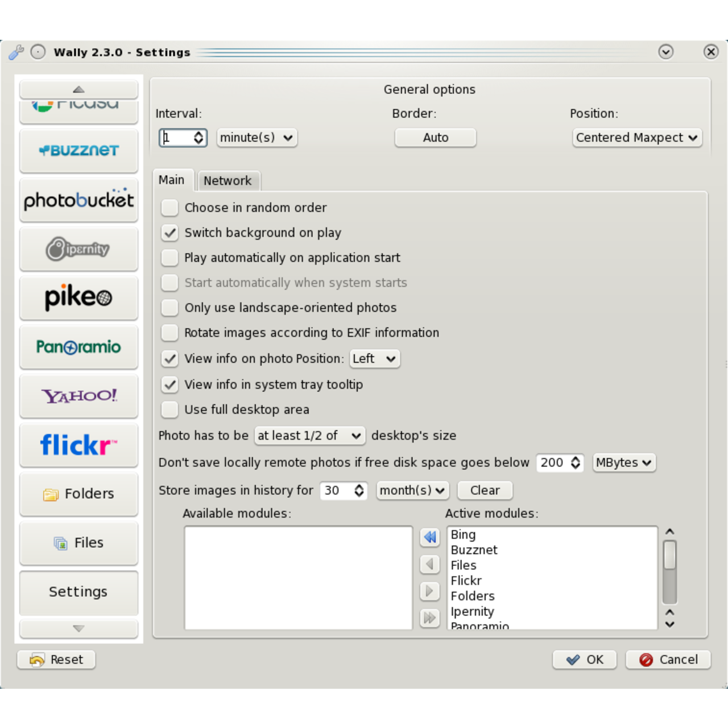Enable choosing photos in random order

(169, 208)
